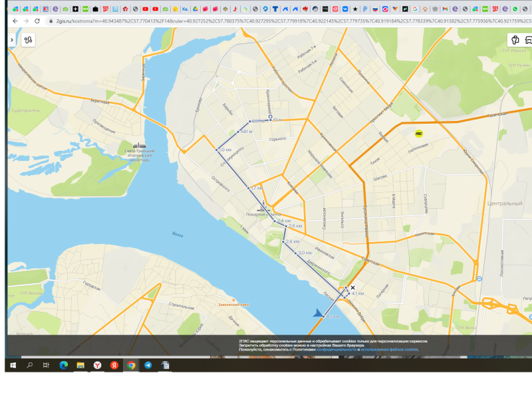This screenshot has height=399, width=532.
Task: Click the browser forward arrow
Action: pos(26,21)
